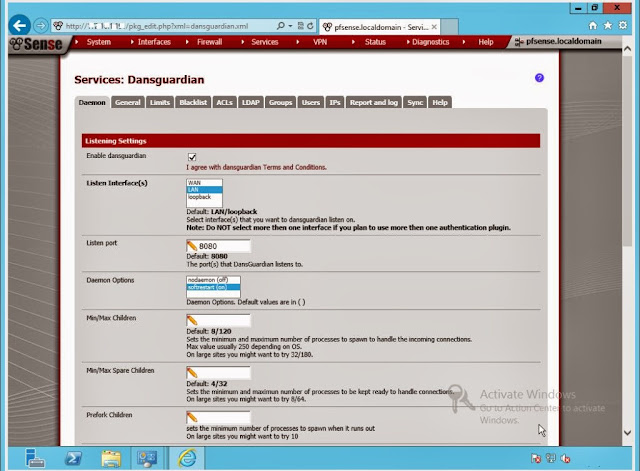Open the address bar search dropdown arrow

point(290,26)
